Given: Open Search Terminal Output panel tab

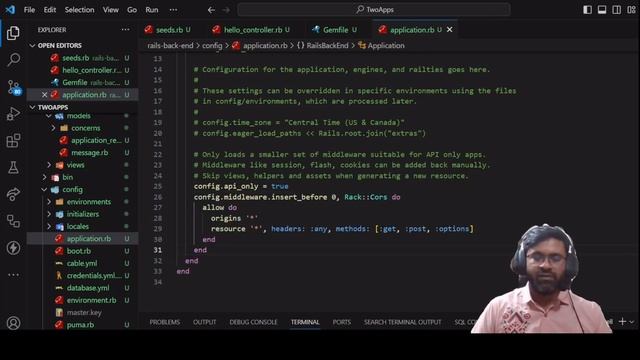Looking at the screenshot, I should [402, 322].
